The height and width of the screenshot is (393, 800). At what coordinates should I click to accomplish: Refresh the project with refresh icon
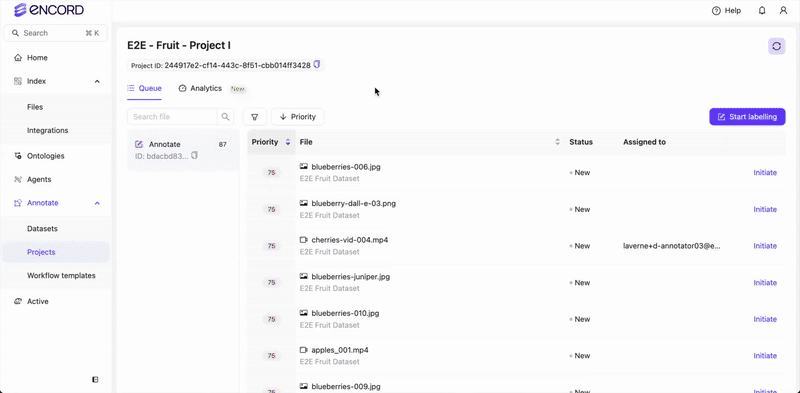pyautogui.click(x=777, y=46)
